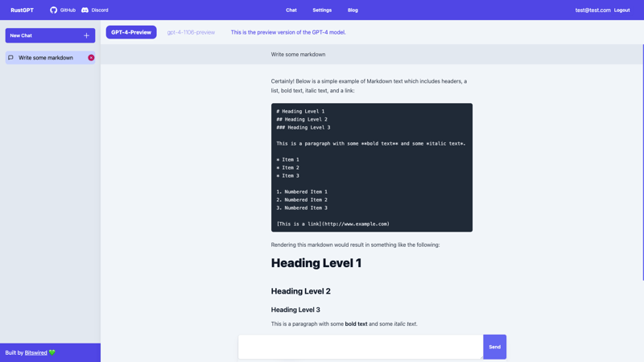Click the page scrollbar thumb
Screen dimensions: 644x362
(642, 162)
